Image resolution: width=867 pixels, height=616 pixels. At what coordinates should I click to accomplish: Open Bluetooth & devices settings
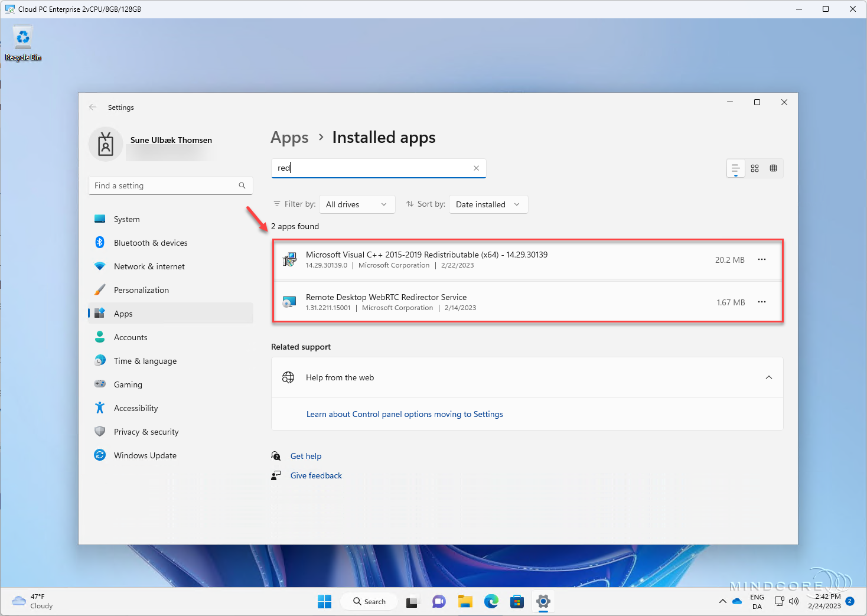(x=151, y=242)
